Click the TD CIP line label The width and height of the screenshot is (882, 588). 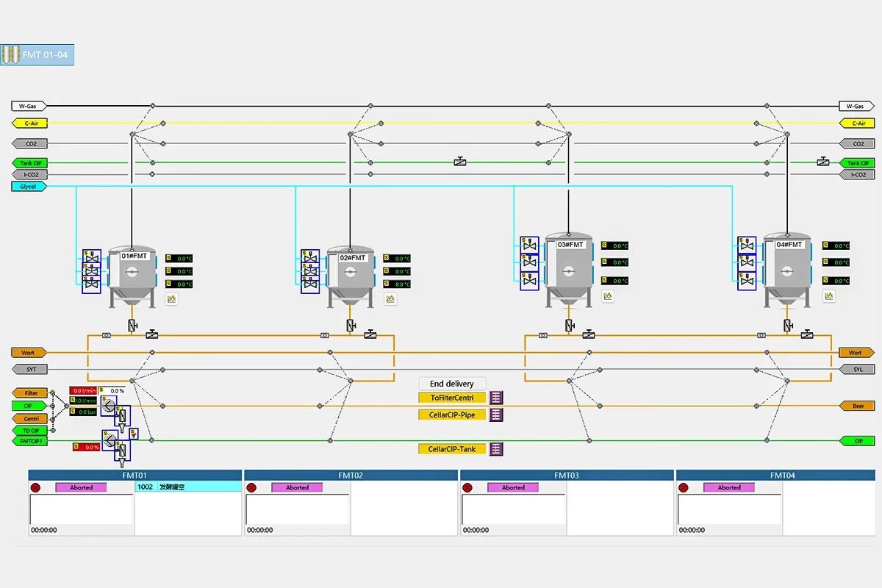coord(29,431)
